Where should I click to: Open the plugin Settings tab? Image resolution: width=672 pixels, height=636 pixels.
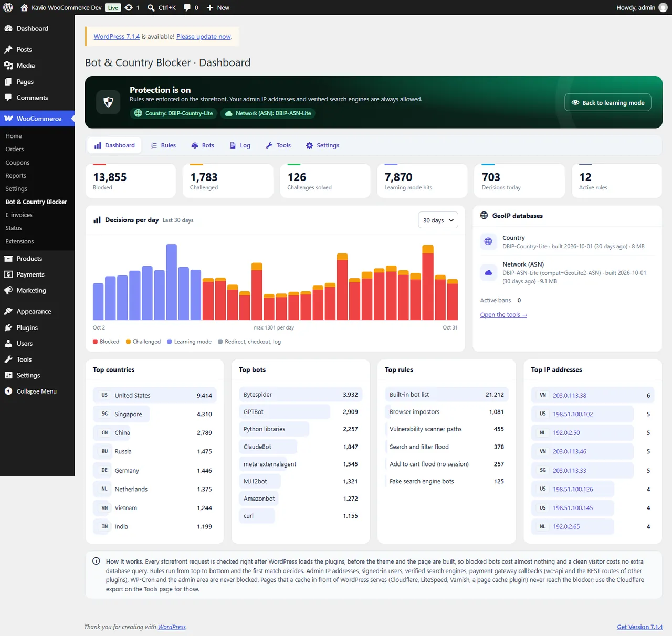point(323,145)
